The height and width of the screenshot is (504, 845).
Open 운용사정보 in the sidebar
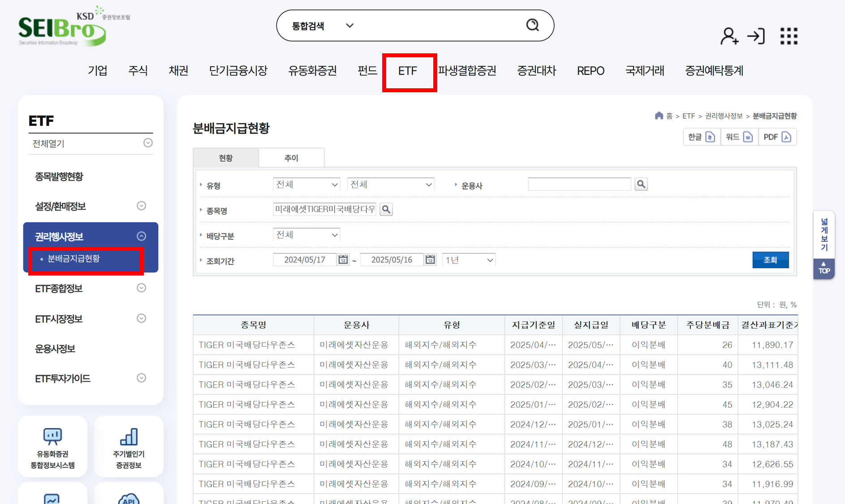click(55, 349)
